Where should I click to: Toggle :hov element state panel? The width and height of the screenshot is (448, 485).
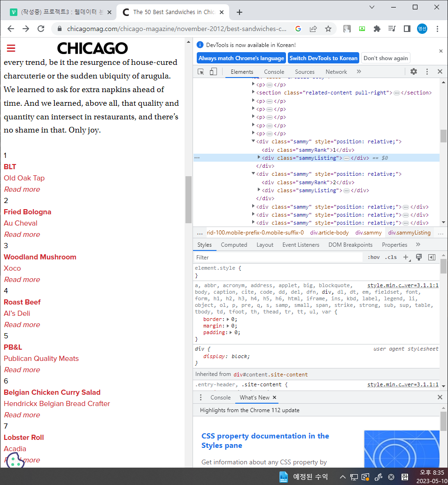pyautogui.click(x=373, y=257)
